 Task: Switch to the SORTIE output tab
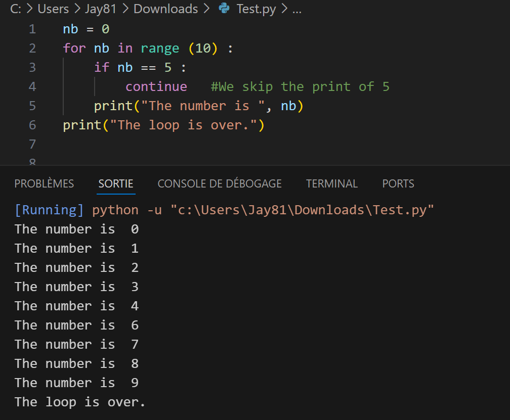click(116, 184)
